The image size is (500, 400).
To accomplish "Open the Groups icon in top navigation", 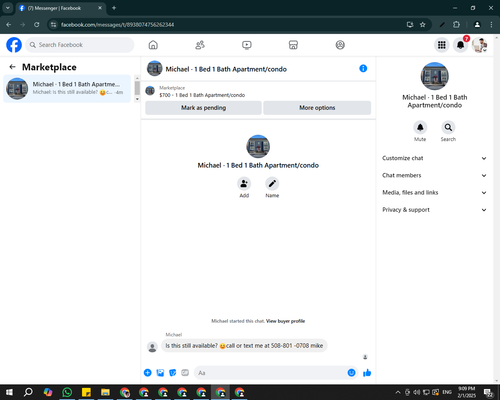I will point(340,45).
